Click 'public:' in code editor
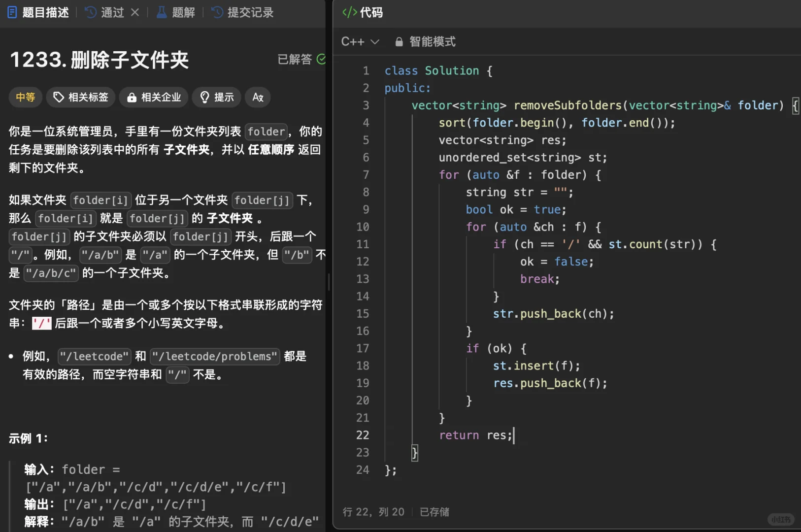801x532 pixels. coord(408,88)
